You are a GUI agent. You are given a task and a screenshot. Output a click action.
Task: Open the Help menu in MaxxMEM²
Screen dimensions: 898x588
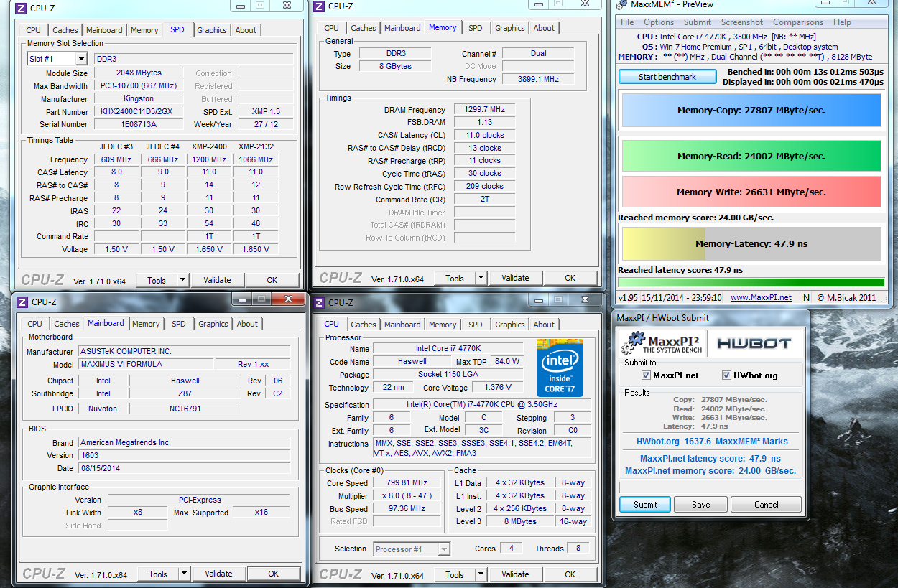pyautogui.click(x=842, y=22)
